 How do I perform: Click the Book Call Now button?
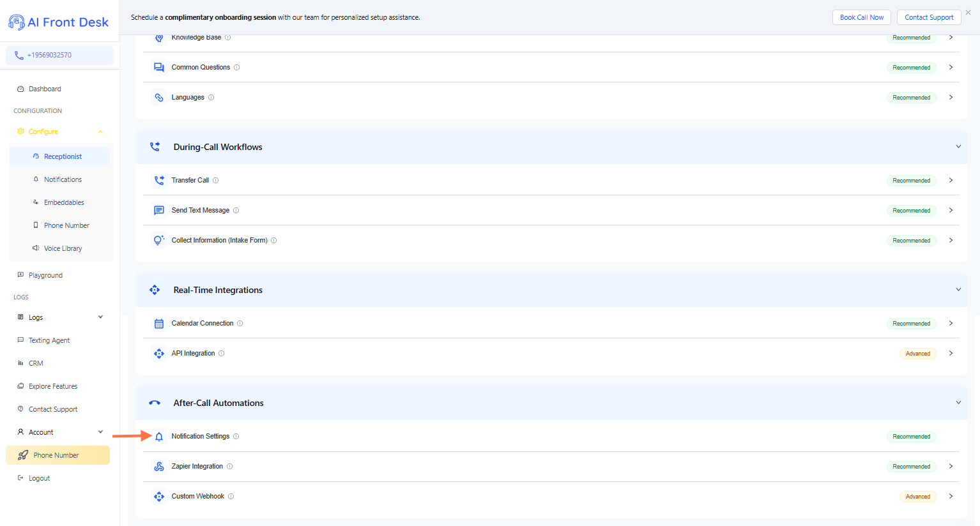coord(862,17)
